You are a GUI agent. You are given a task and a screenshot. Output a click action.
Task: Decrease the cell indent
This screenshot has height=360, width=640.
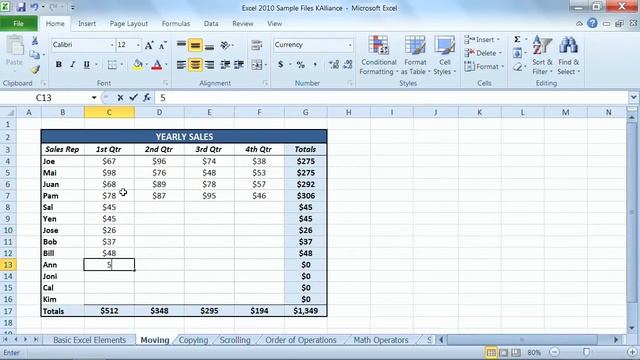coord(225,64)
